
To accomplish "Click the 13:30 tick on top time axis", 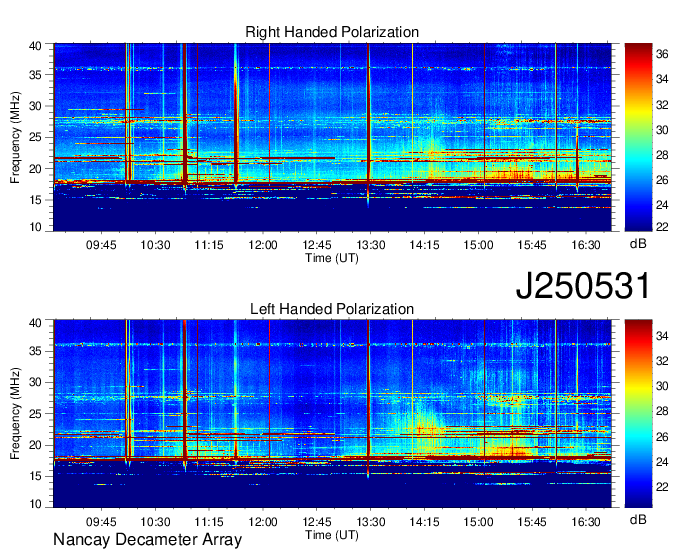I will (x=371, y=245).
